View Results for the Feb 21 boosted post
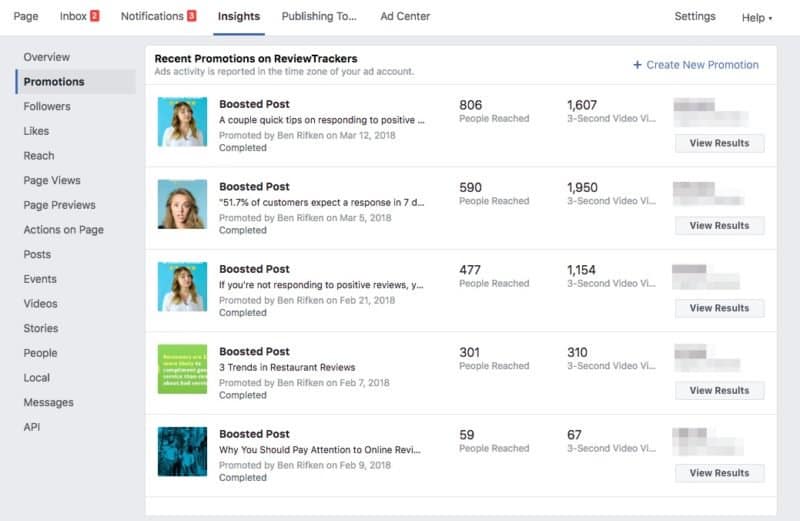800x521 pixels. click(x=719, y=308)
